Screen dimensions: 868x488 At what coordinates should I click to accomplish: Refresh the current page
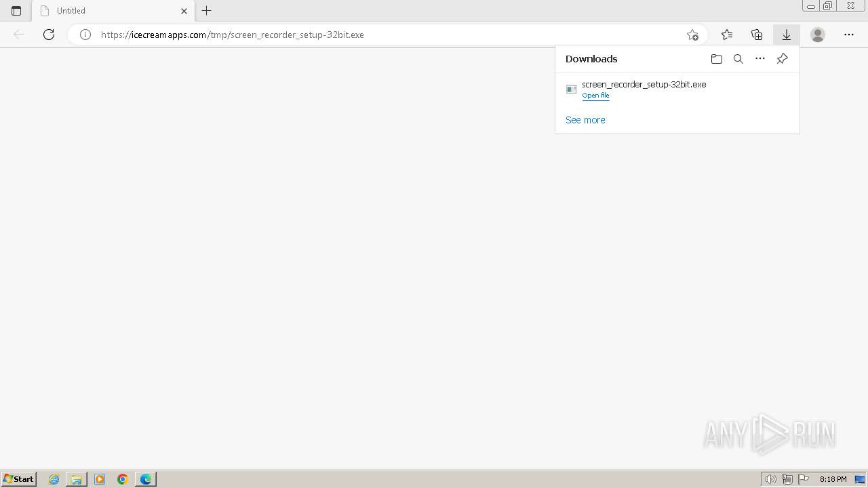(x=49, y=35)
